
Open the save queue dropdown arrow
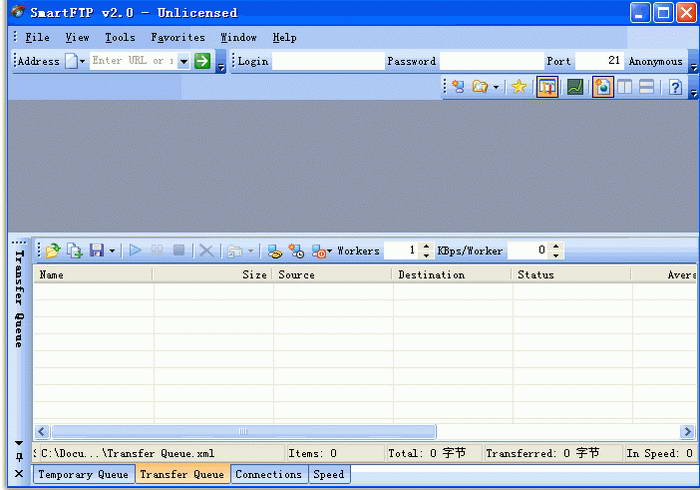coord(112,251)
